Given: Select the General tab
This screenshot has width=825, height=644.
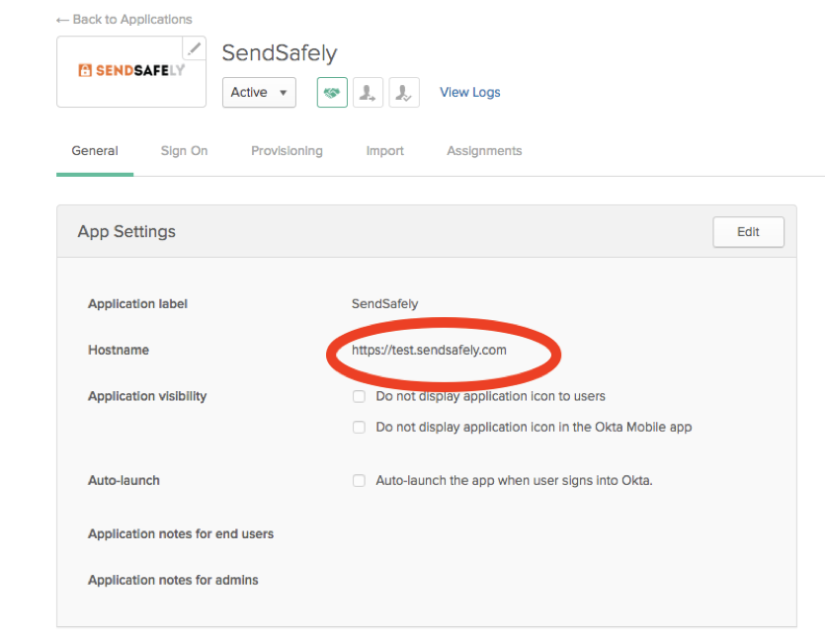Looking at the screenshot, I should 95,151.
